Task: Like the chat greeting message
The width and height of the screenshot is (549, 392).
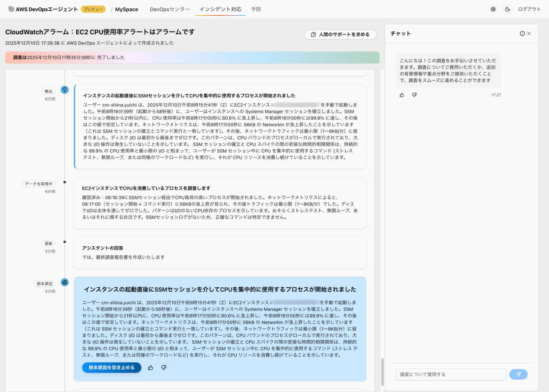Action: [x=402, y=95]
